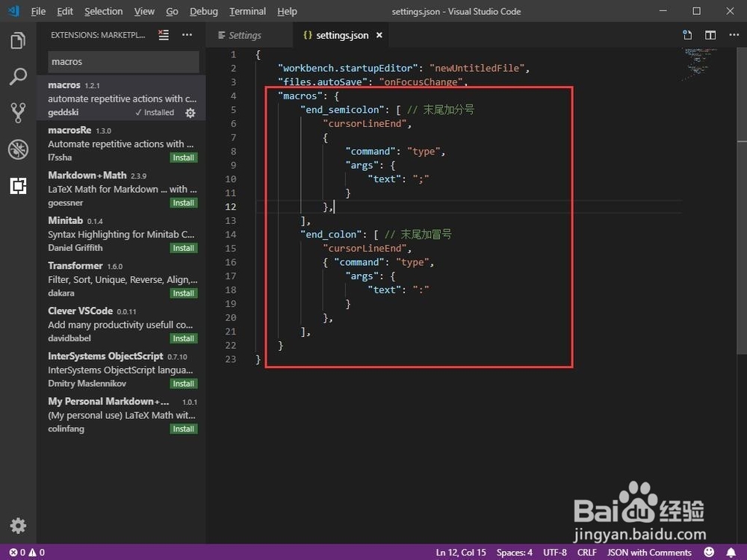
Task: Change indentation via Spaces: 4
Action: 514,553
